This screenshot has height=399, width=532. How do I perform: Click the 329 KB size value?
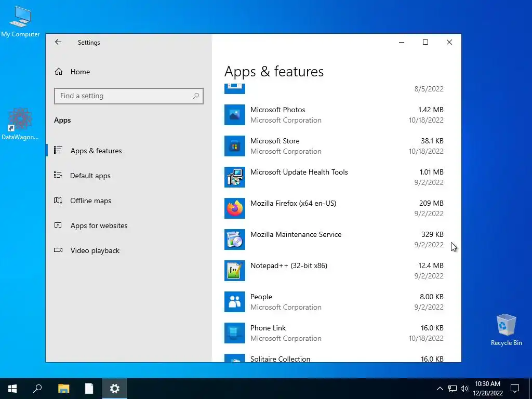pyautogui.click(x=432, y=234)
